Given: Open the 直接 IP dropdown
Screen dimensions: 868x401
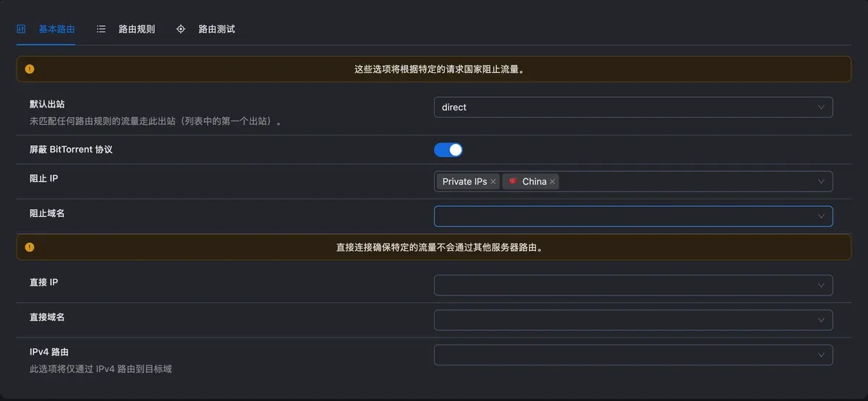Looking at the screenshot, I should coord(633,285).
